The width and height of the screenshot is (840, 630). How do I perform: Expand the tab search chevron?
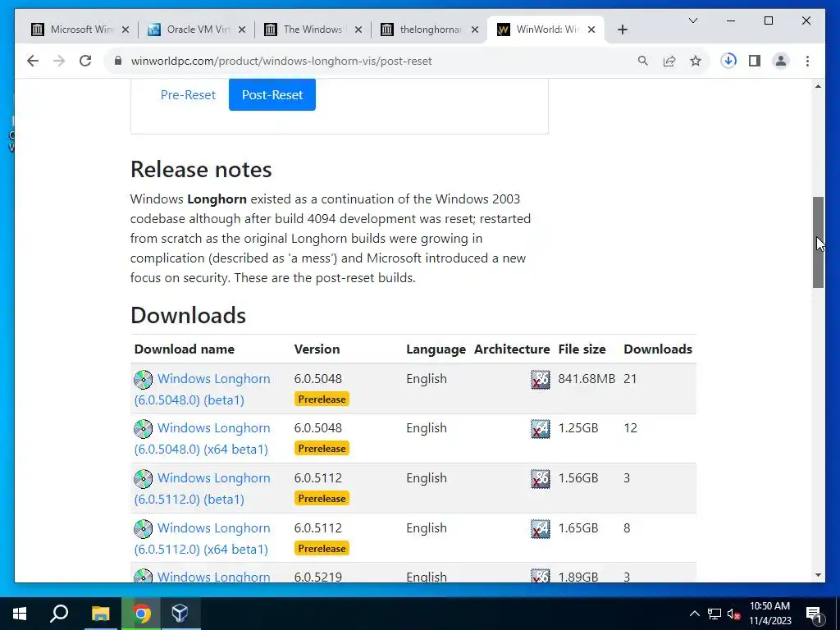pos(692,21)
